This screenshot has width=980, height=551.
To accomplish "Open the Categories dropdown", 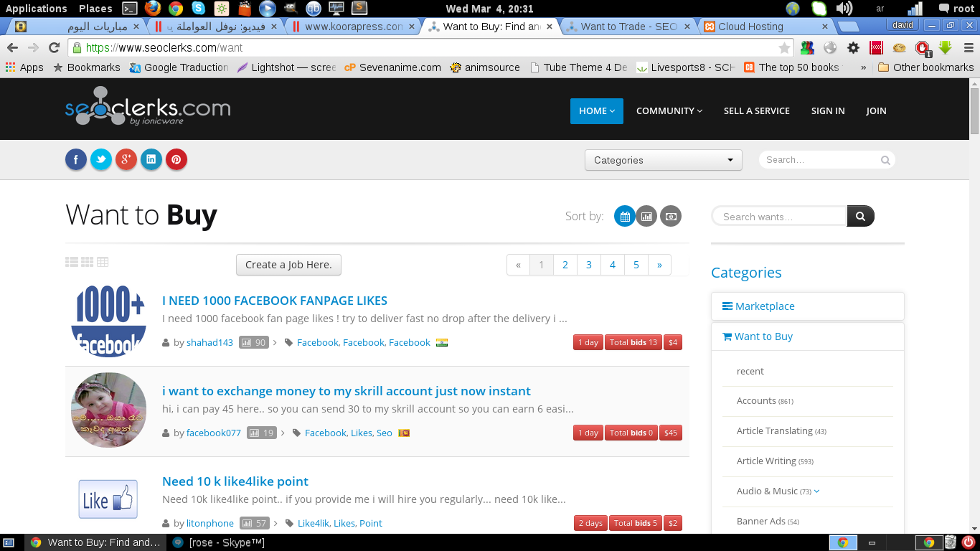I will tap(663, 160).
